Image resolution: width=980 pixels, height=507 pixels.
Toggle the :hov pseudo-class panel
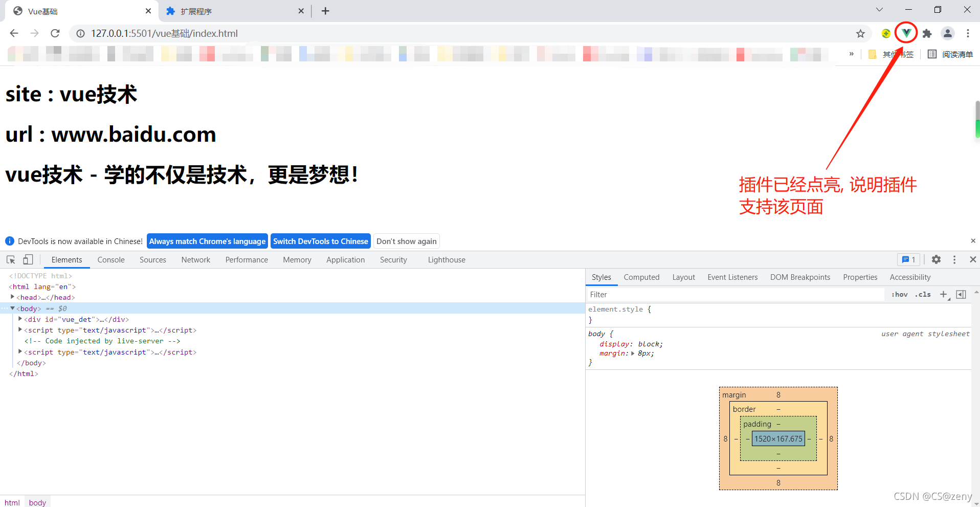tap(899, 294)
